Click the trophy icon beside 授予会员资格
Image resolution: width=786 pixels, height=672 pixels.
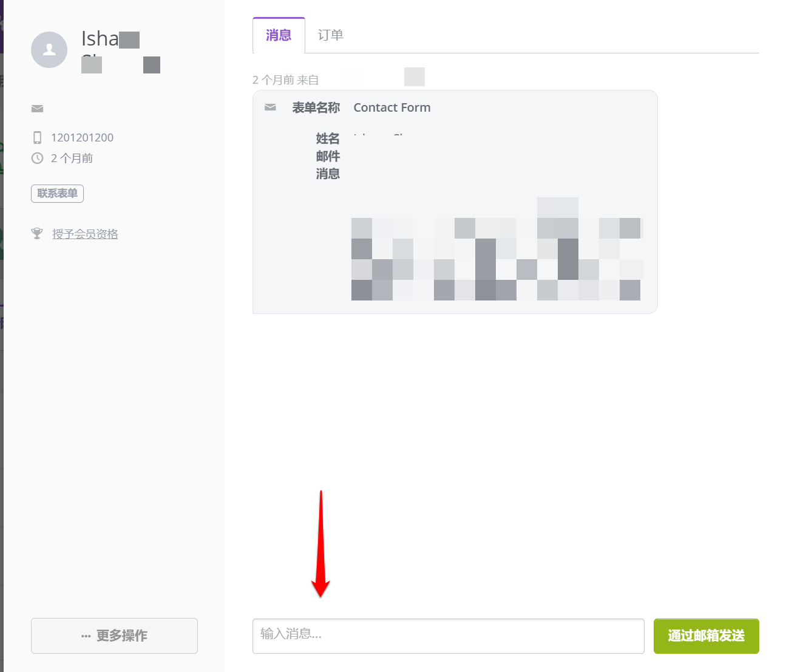[x=37, y=234]
